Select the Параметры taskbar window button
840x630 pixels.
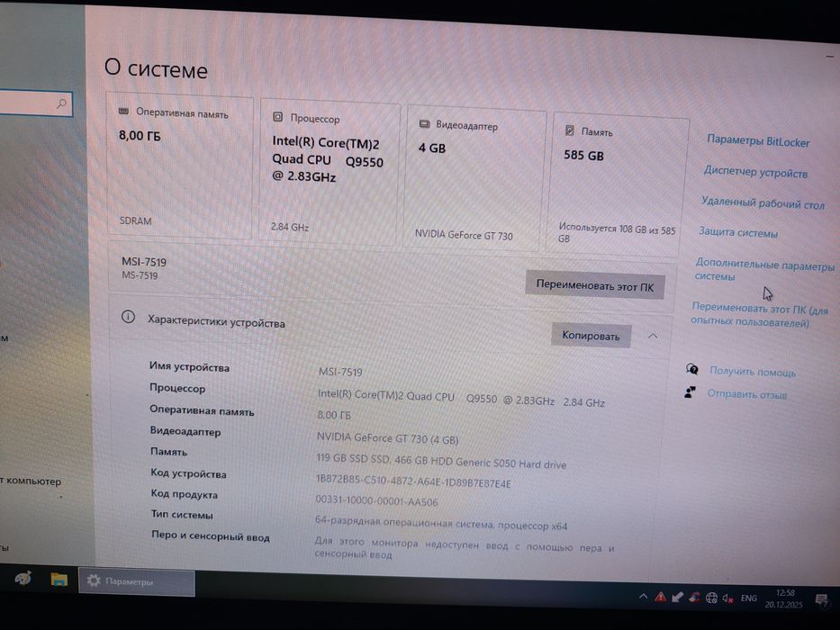(137, 581)
